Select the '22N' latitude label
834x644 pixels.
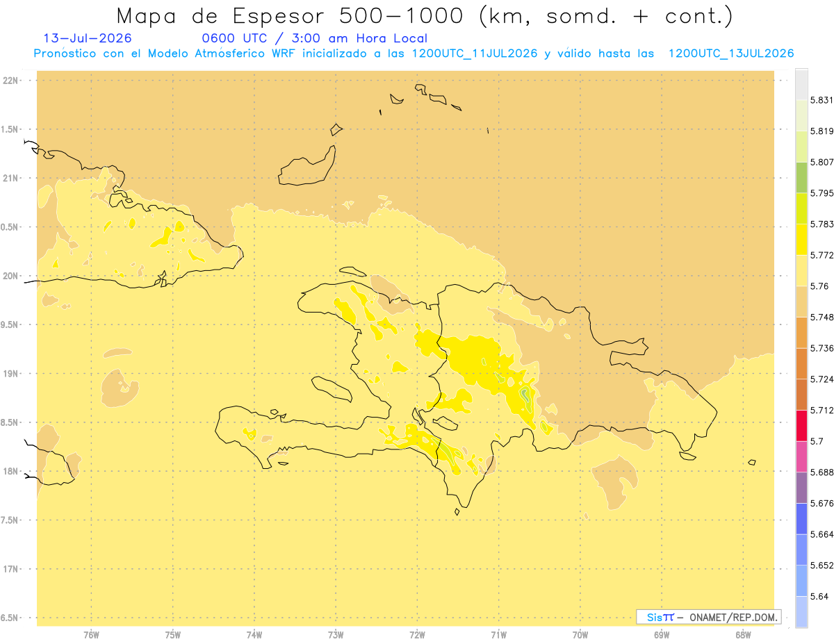(x=11, y=81)
